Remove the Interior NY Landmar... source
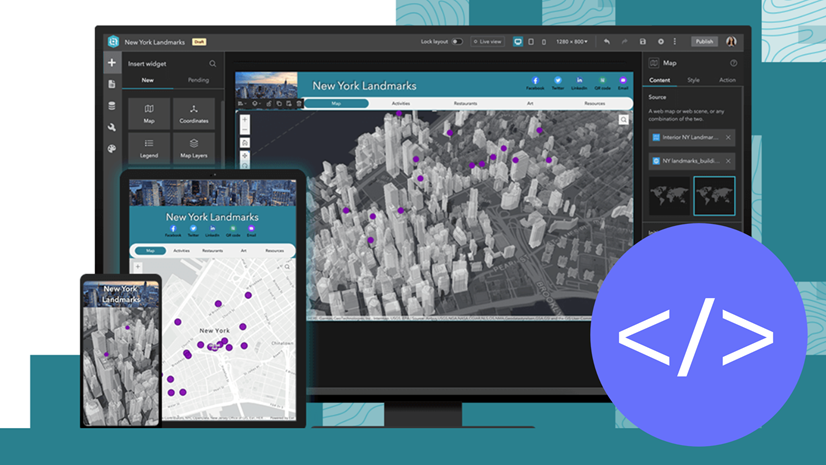 728,137
